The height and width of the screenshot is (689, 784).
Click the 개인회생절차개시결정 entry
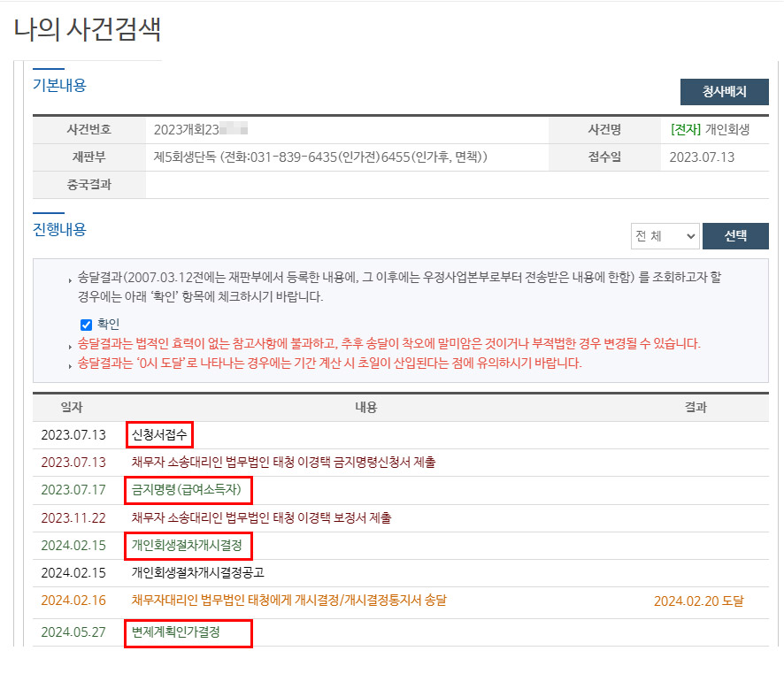[x=186, y=545]
